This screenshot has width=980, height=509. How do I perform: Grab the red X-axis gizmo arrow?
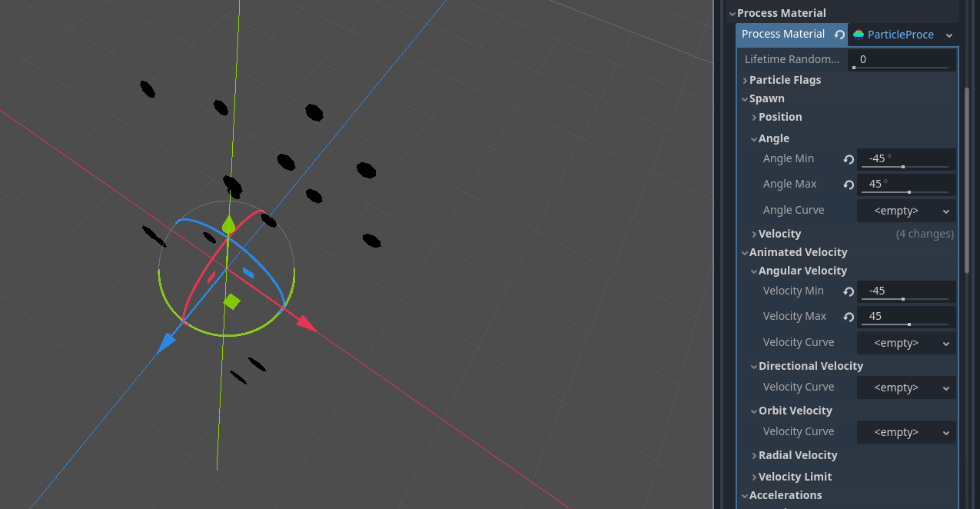(307, 324)
